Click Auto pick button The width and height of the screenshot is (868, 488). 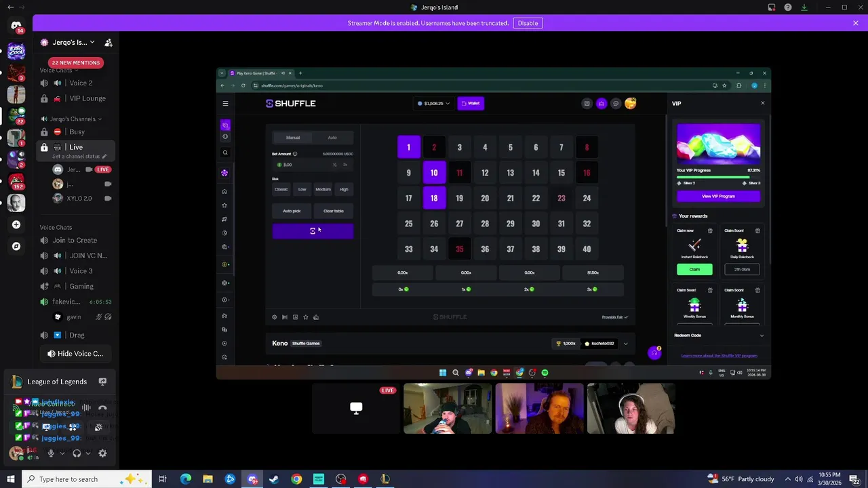pos(292,211)
